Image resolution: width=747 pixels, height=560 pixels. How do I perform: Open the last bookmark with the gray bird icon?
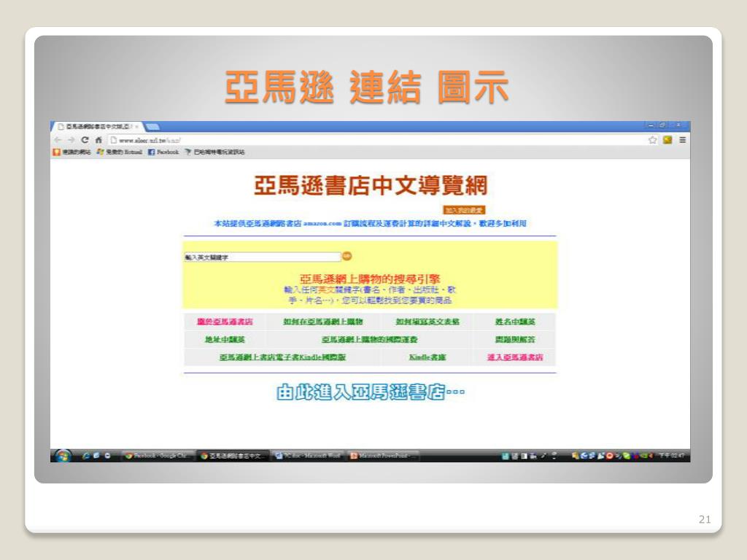pyautogui.click(x=215, y=152)
